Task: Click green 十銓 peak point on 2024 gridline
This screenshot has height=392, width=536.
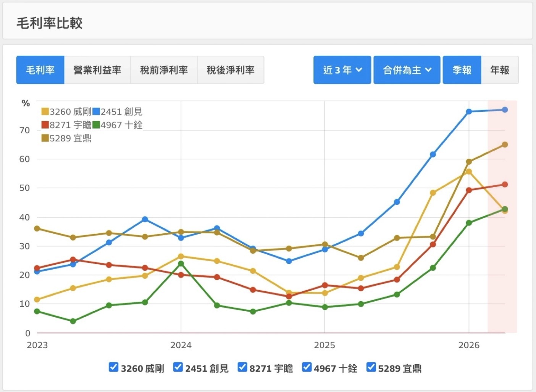Action: coord(181,263)
